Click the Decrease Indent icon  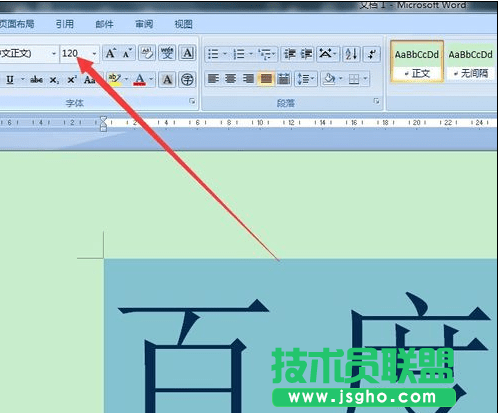coord(290,54)
